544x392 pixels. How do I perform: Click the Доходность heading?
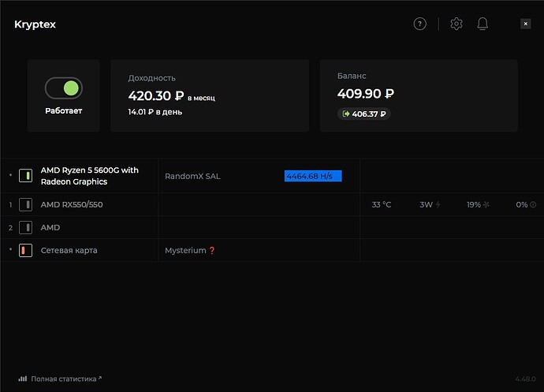tap(151, 78)
